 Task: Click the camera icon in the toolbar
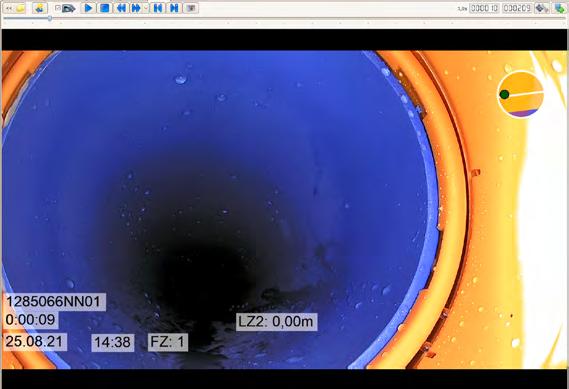[x=68, y=8]
